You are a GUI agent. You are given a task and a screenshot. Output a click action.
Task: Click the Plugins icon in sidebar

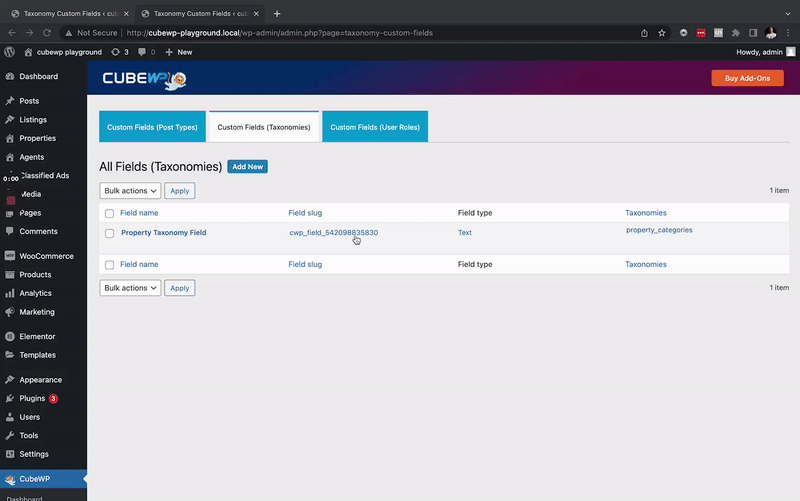click(10, 398)
